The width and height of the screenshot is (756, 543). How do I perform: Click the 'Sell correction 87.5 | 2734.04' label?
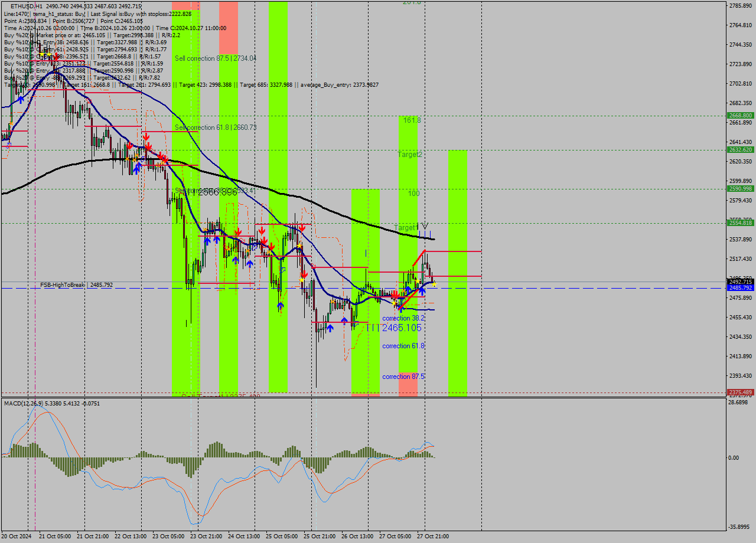coord(216,58)
